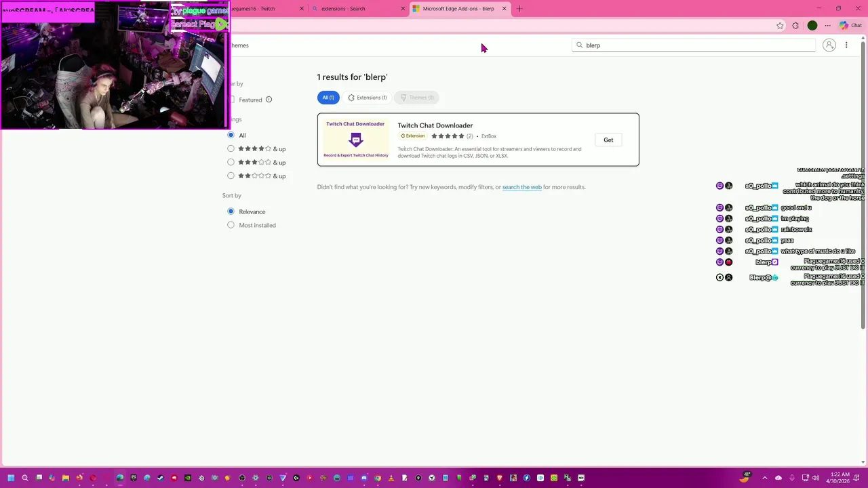Open the weather widget on taskbar

coord(745,477)
